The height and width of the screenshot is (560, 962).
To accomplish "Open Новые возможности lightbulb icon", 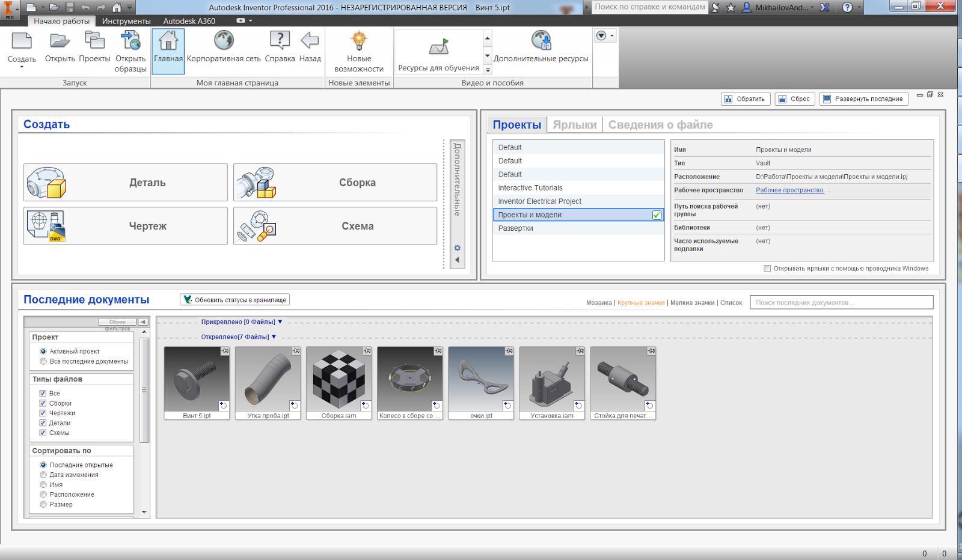I will click(x=359, y=40).
